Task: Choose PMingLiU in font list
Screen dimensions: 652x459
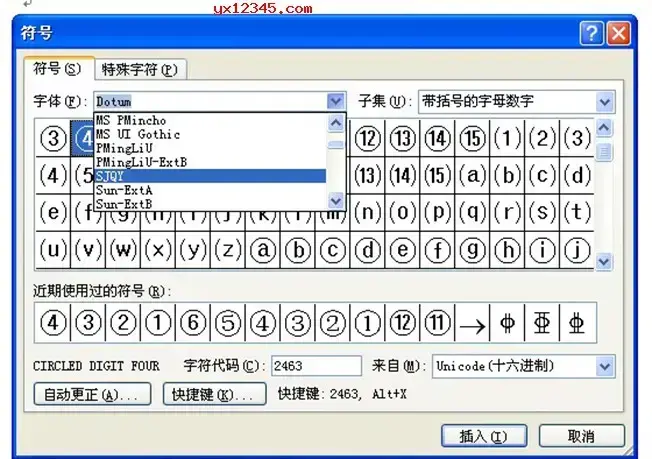Action: point(210,148)
